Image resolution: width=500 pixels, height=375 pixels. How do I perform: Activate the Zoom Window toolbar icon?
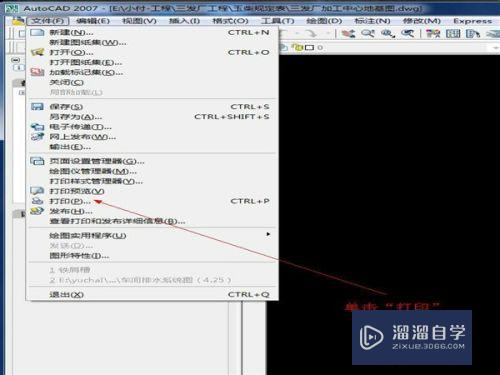[x=388, y=33]
